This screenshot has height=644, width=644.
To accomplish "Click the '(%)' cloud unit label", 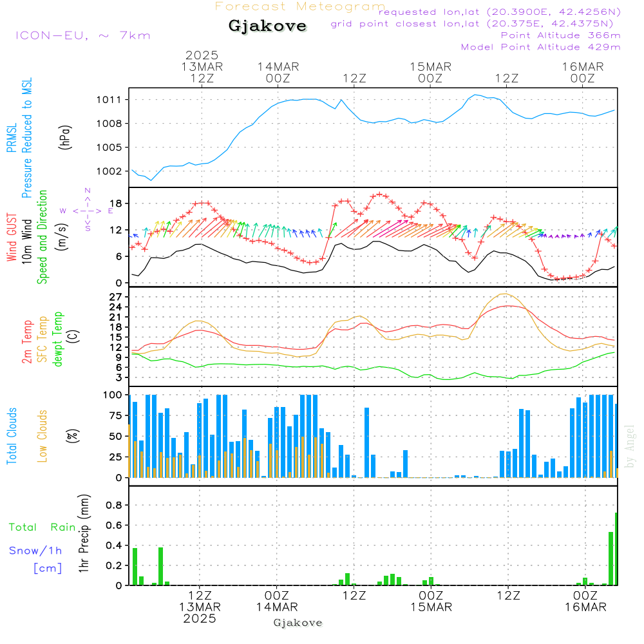I will point(72,436).
